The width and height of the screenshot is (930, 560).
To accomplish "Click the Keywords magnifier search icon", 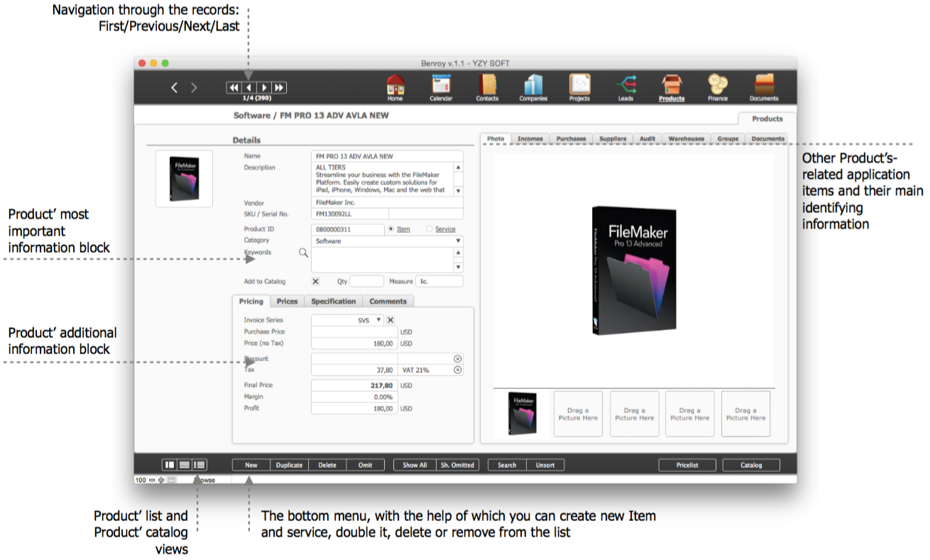I will [303, 253].
